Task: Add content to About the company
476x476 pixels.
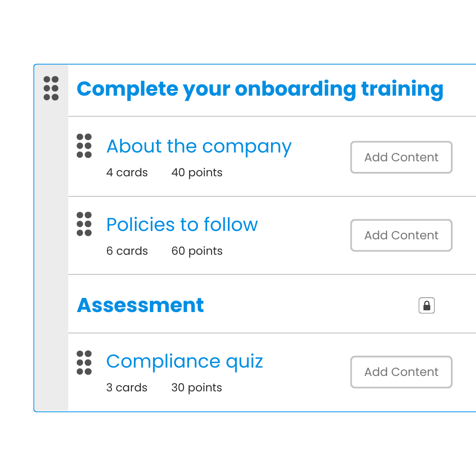Action: (402, 157)
